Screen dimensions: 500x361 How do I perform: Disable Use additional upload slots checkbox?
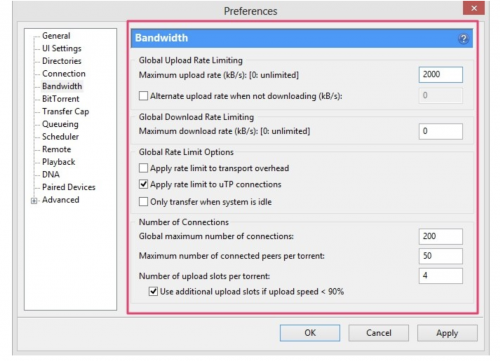click(x=153, y=291)
